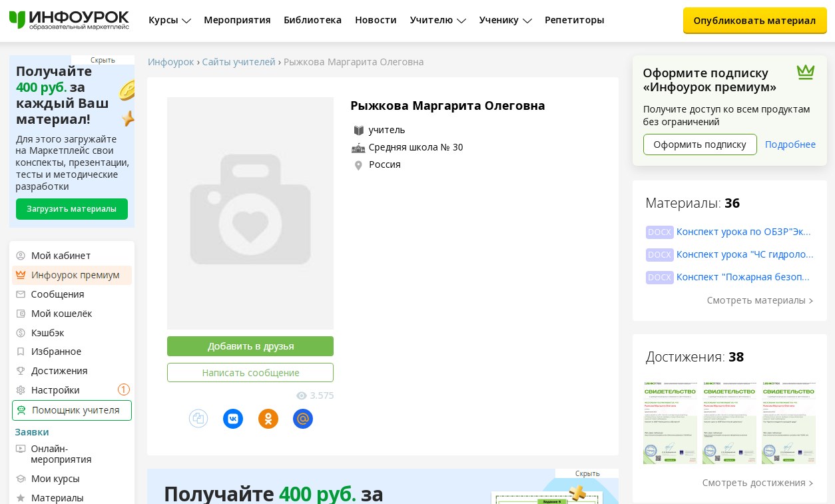Open the third certificate thumbnail

click(x=788, y=422)
